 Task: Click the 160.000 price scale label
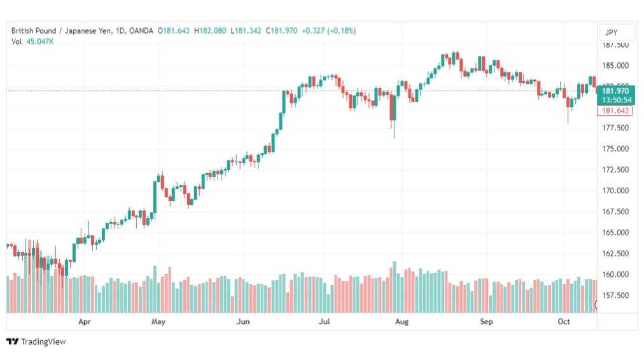point(615,274)
